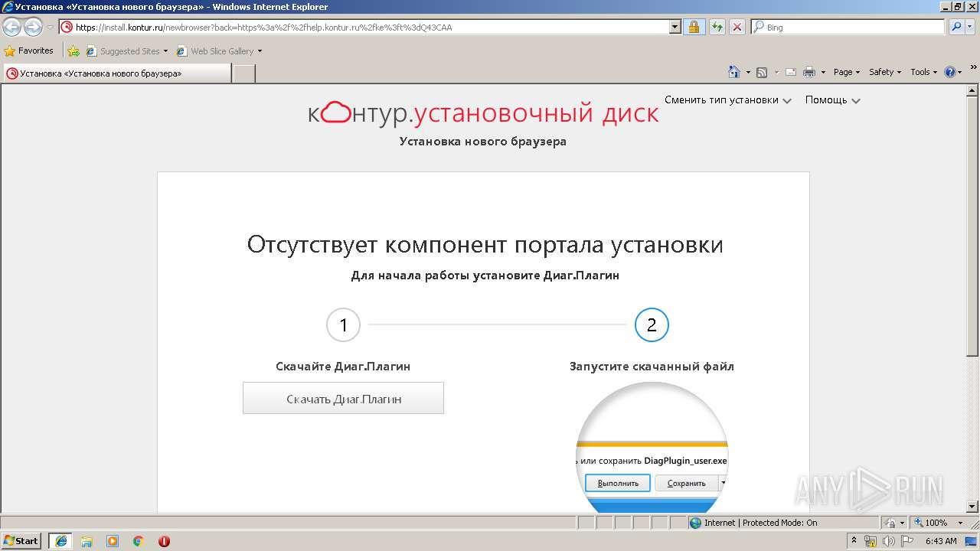Open the Tools menu
Image resolution: width=980 pixels, height=551 pixels.
point(923,72)
